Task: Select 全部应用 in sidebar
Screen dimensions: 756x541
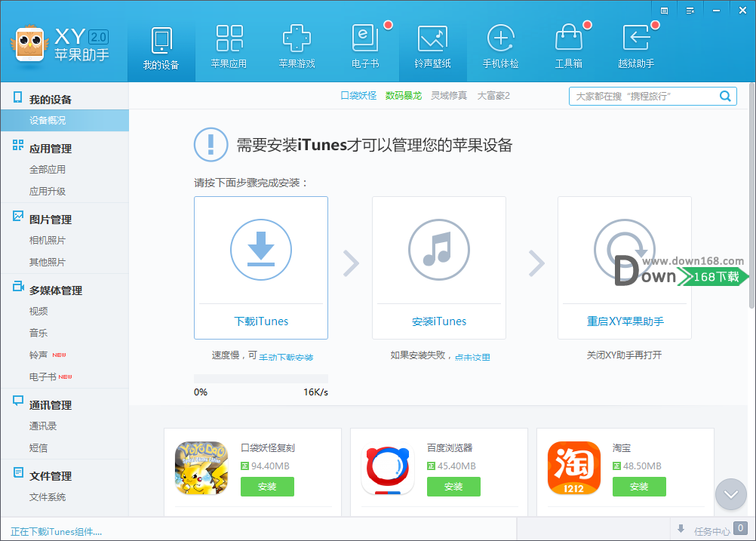Action: pyautogui.click(x=48, y=169)
